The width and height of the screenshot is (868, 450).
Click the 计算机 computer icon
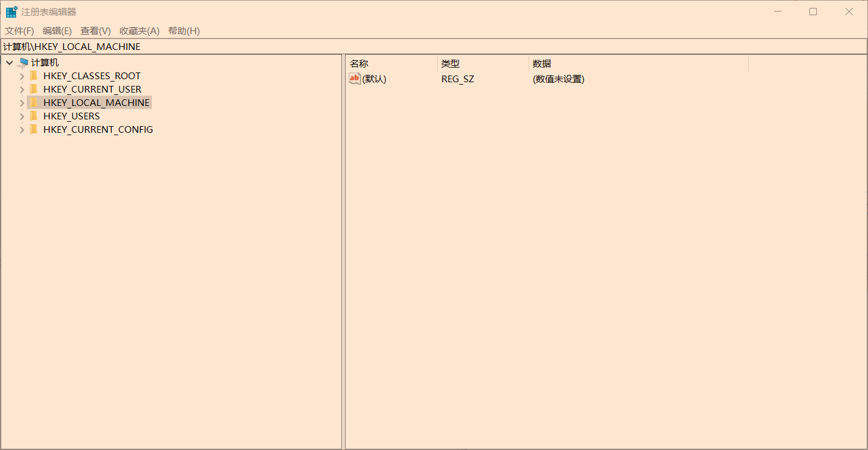click(x=24, y=63)
